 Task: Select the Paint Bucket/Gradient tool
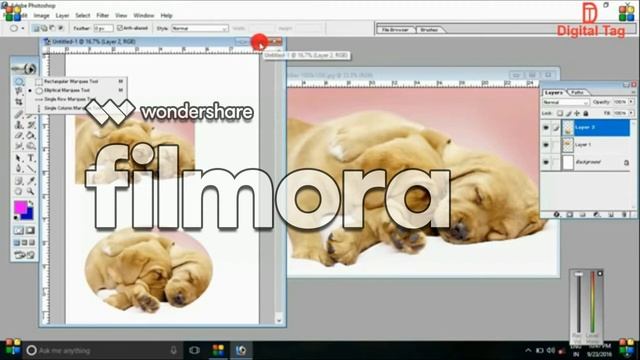(31, 135)
